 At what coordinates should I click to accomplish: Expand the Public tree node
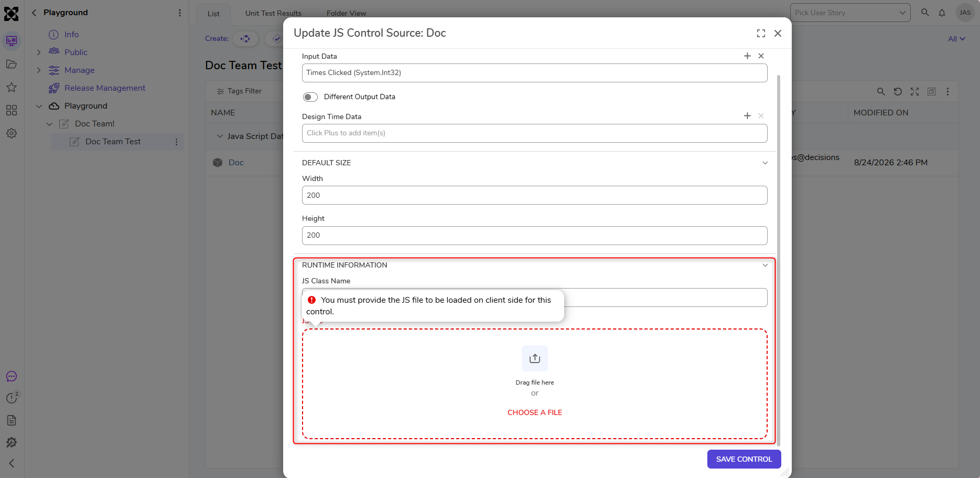(39, 52)
